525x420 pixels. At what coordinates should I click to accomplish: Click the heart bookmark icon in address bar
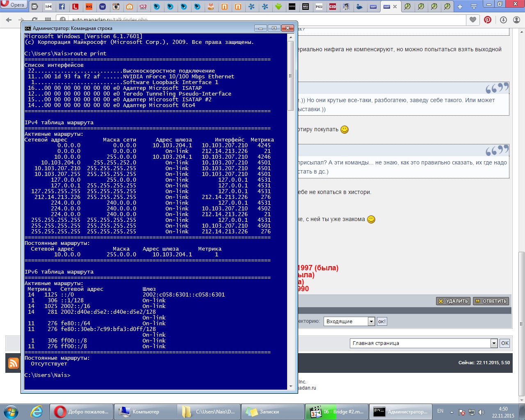pos(473,20)
